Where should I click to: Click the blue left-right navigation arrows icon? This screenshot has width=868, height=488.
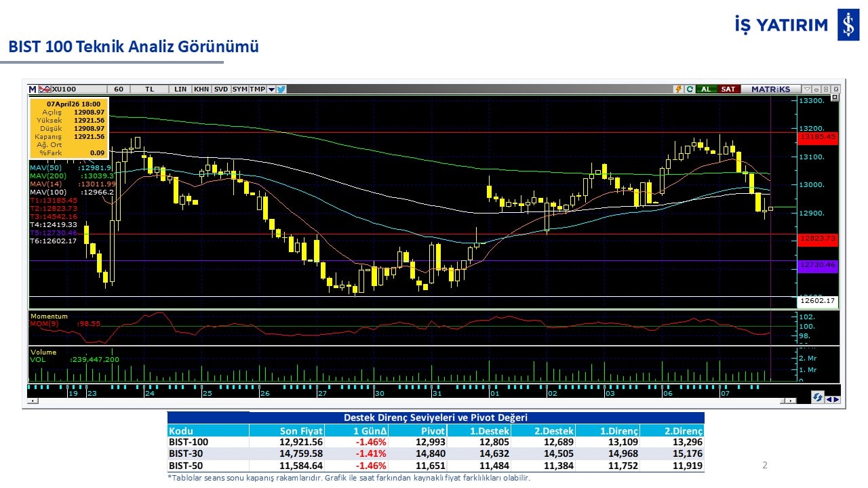[833, 399]
